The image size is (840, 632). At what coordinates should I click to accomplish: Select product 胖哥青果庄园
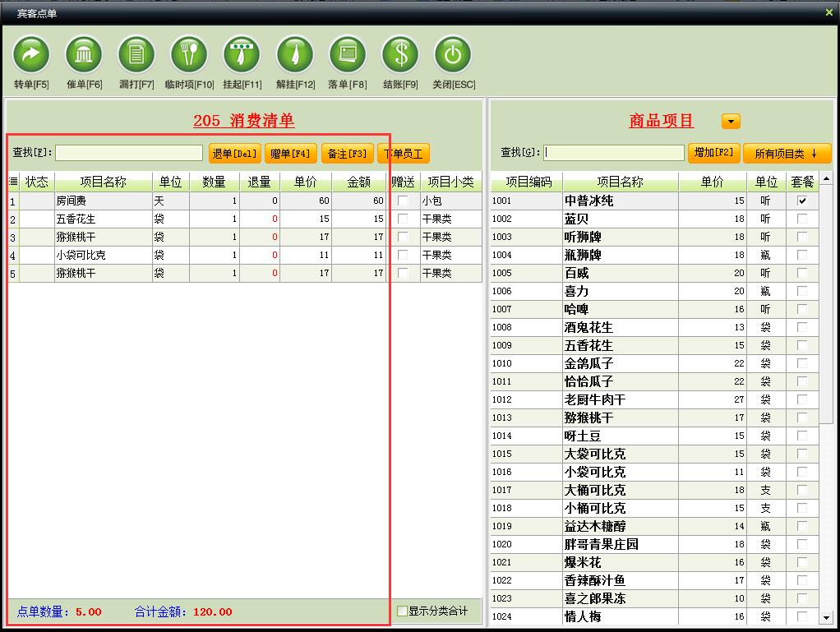tap(654, 544)
